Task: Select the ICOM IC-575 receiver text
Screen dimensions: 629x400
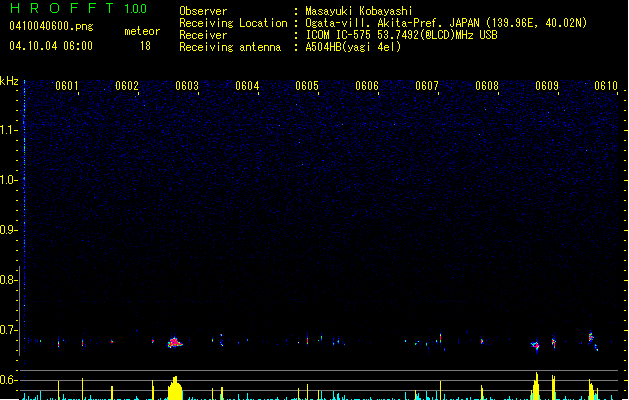Action: coord(401,35)
